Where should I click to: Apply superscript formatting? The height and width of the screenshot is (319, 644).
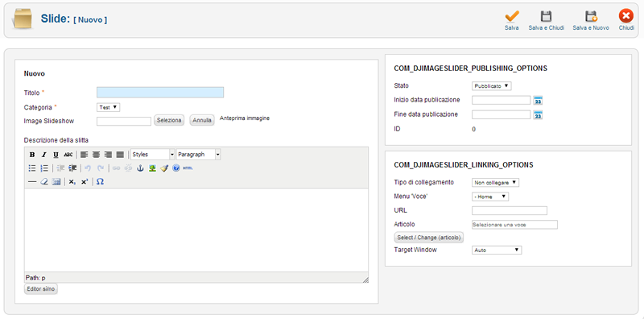tap(85, 182)
